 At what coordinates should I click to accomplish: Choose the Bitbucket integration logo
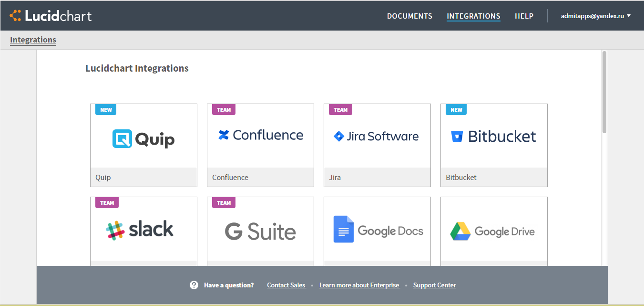pos(493,137)
